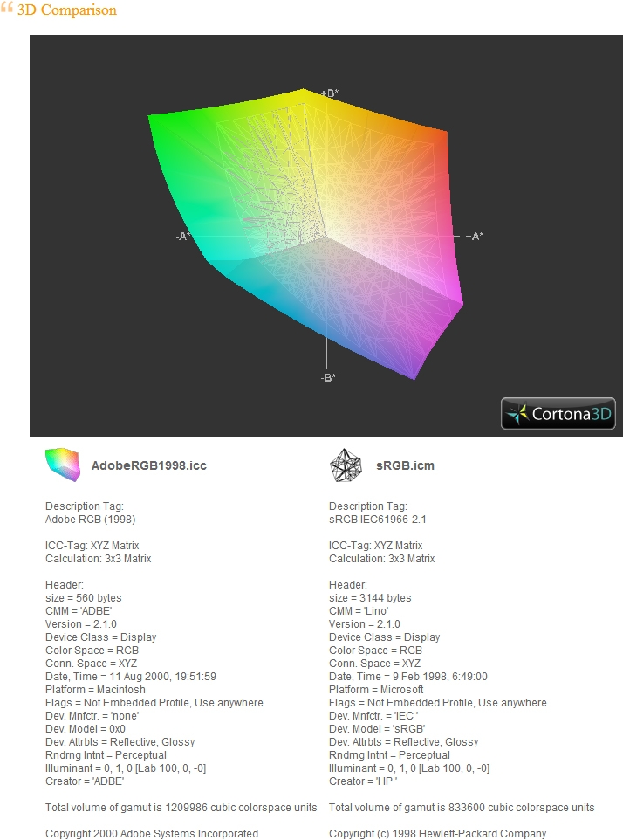Click "Creator = 'HP '" line
The width and height of the screenshot is (623, 840).
(x=363, y=781)
